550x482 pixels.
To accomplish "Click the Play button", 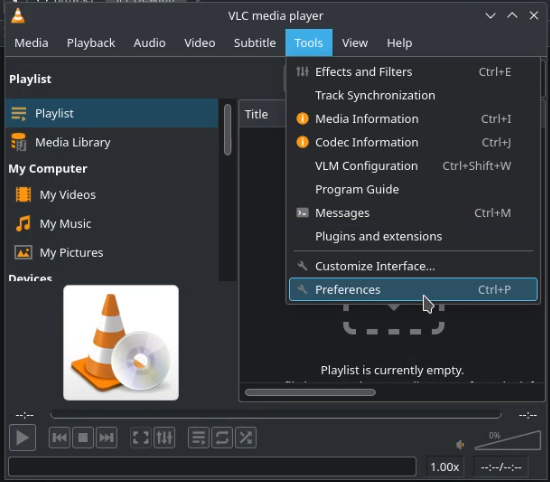I will click(22, 437).
